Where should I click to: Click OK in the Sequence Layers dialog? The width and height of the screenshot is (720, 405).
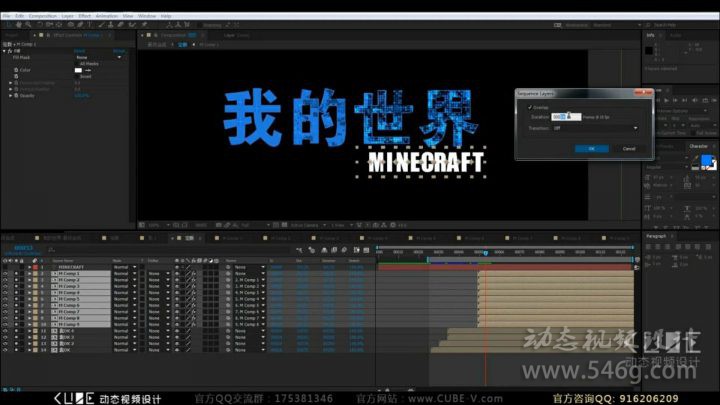(591, 148)
